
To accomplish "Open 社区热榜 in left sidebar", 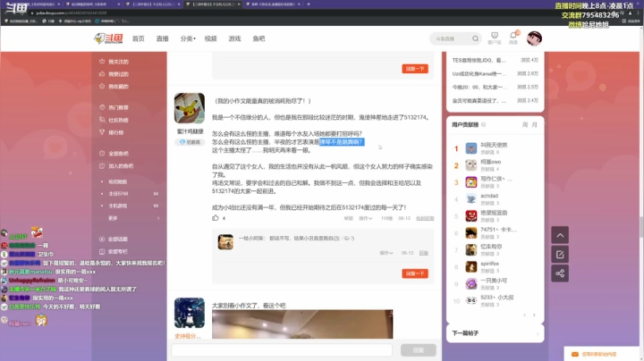I will (x=114, y=120).
